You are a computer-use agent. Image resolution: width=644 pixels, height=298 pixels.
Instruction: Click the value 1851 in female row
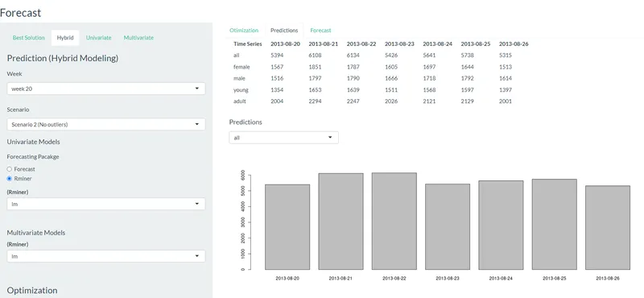point(315,67)
